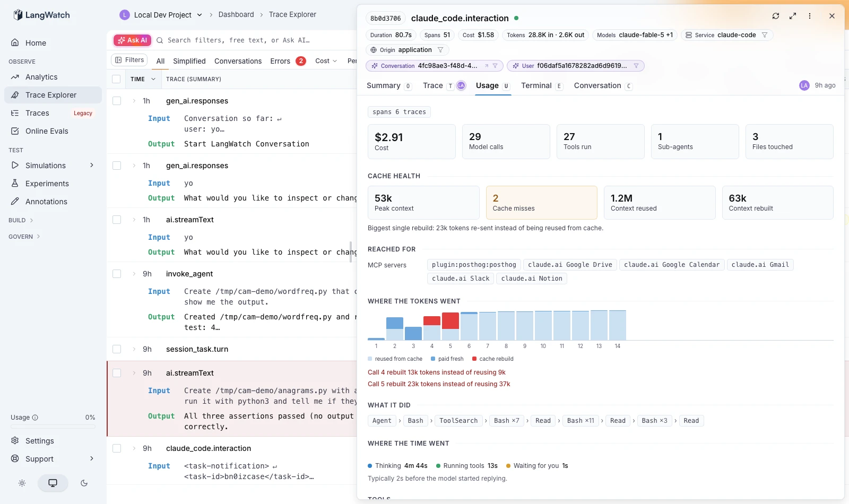This screenshot has width=849, height=504.
Task: Open Annotations page
Action: [46, 202]
